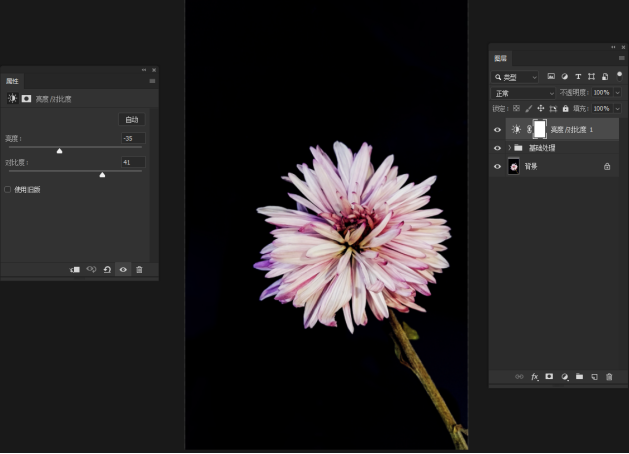This screenshot has height=454, width=629.
Task: Filter layers by text type icon
Action: [x=578, y=76]
